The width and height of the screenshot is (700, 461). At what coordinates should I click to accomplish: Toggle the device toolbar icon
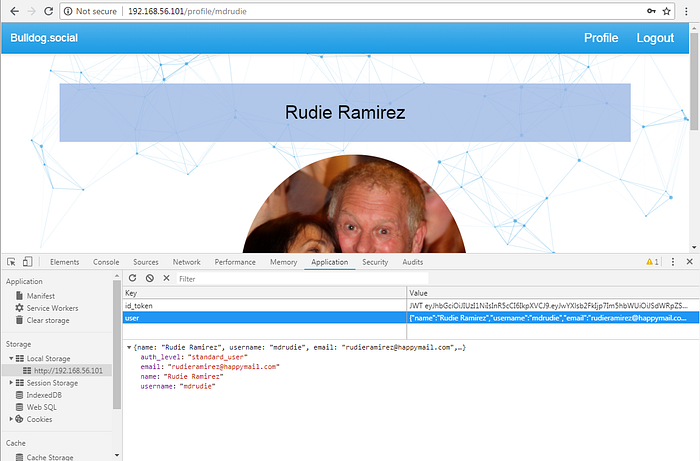click(28, 262)
